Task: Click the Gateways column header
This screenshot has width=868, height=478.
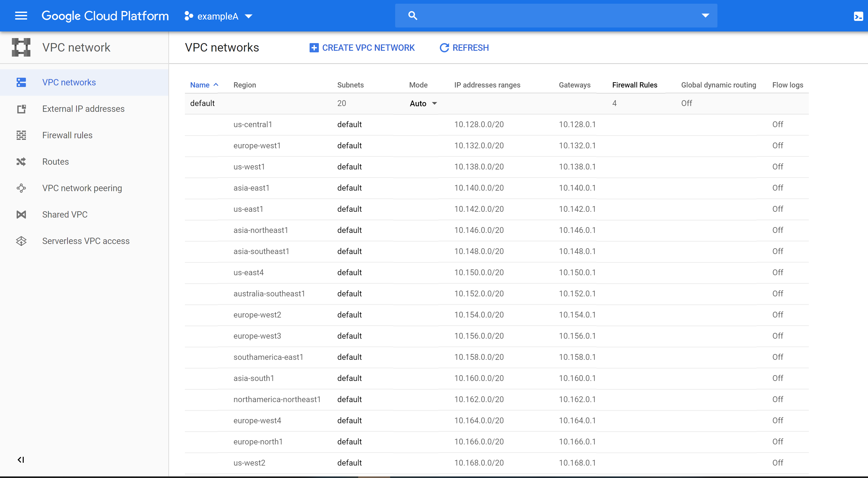Action: click(x=575, y=85)
